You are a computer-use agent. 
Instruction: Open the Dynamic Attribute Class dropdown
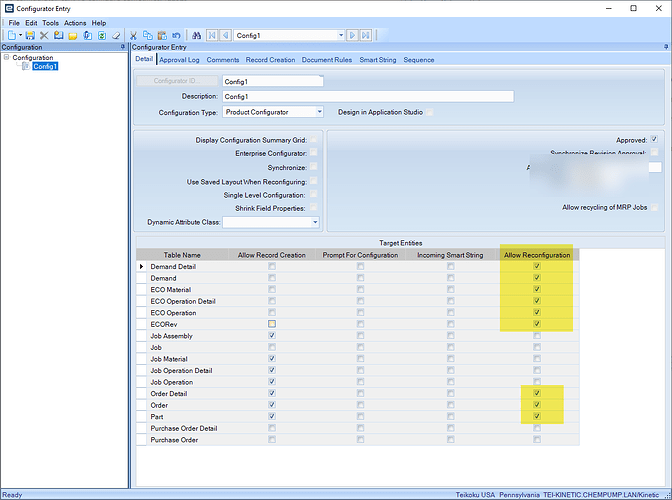(315, 222)
